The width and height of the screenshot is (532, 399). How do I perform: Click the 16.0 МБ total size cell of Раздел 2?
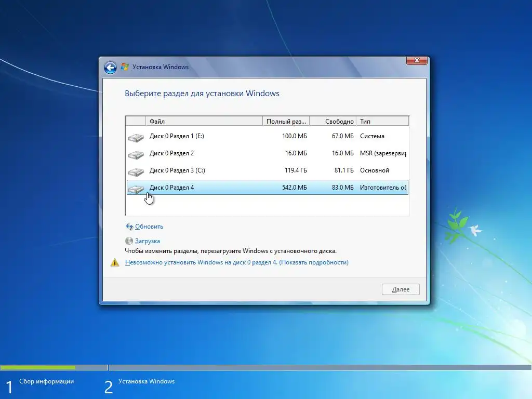coord(296,153)
